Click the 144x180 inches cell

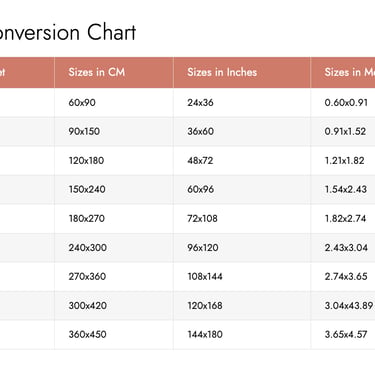(242, 335)
